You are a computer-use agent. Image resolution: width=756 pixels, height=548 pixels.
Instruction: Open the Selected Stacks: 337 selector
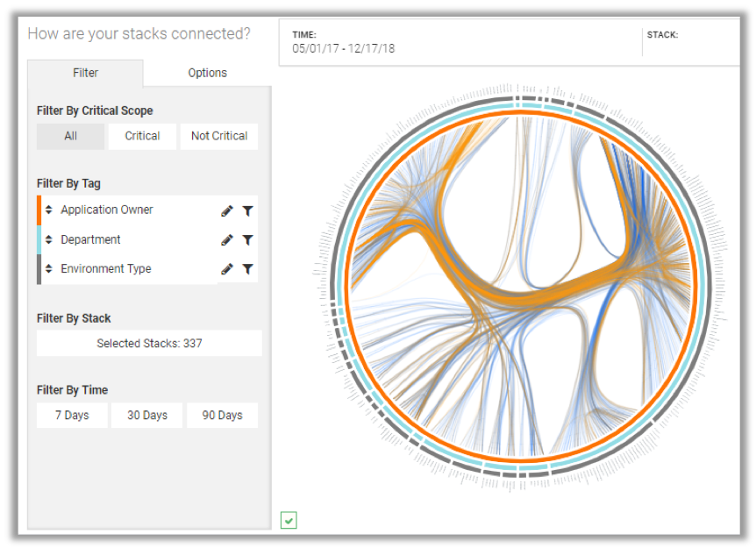click(x=149, y=343)
